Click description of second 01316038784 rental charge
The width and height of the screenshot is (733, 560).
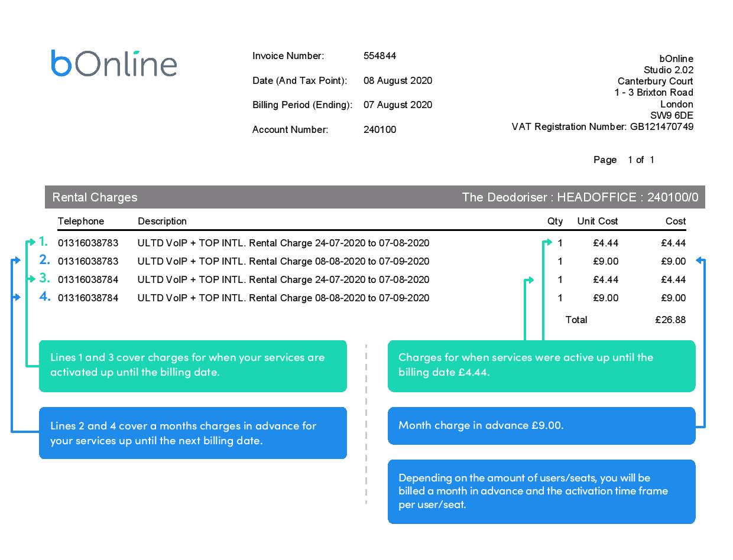point(284,298)
